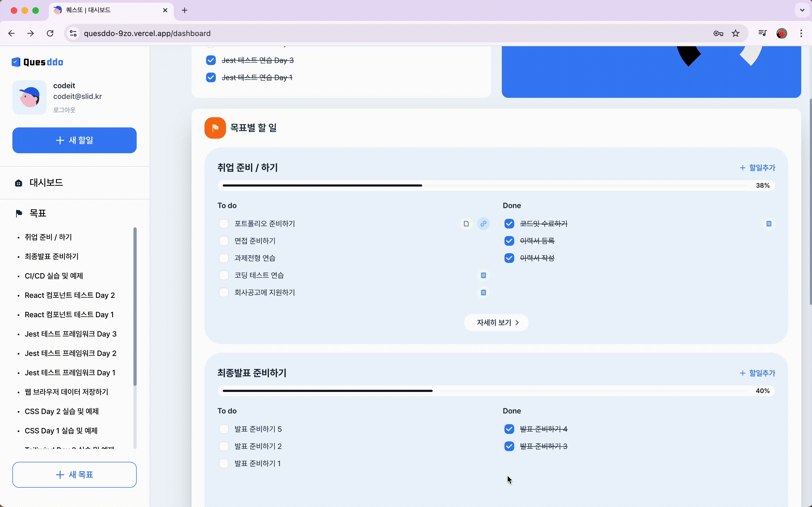This screenshot has width=812, height=507.
Task: Open the memo icon beside 코드잇 수료하기
Action: click(769, 223)
